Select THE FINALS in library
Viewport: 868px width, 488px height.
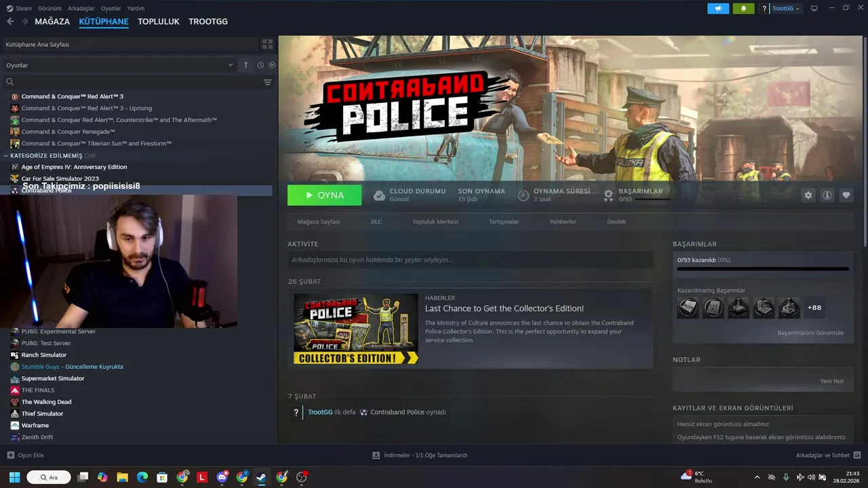tap(38, 390)
